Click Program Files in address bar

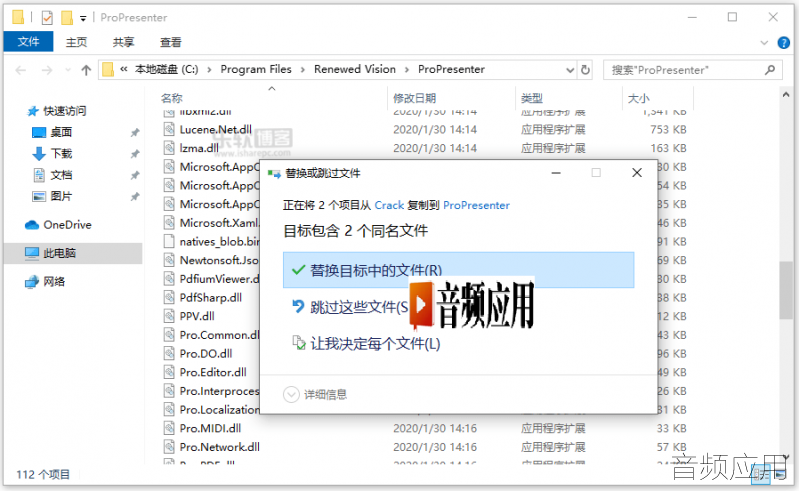coord(256,69)
